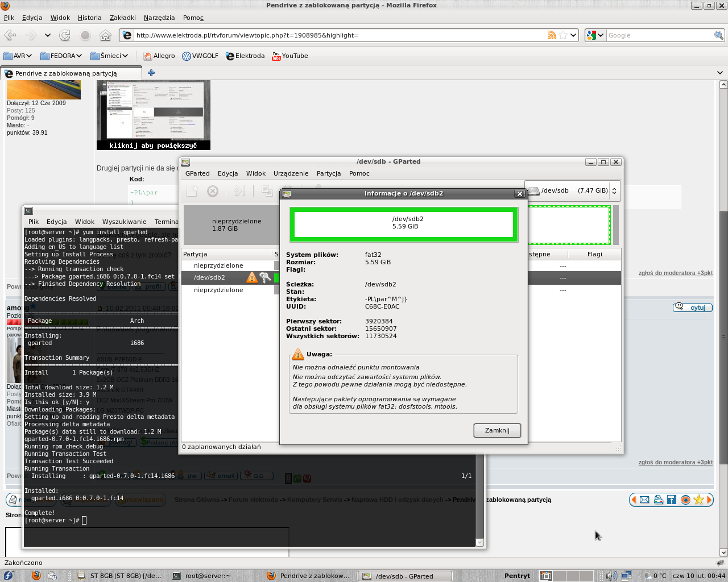The width and height of the screenshot is (728, 582).
Task: Click the floppy save icon in forum toolbar
Action: tap(672, 500)
